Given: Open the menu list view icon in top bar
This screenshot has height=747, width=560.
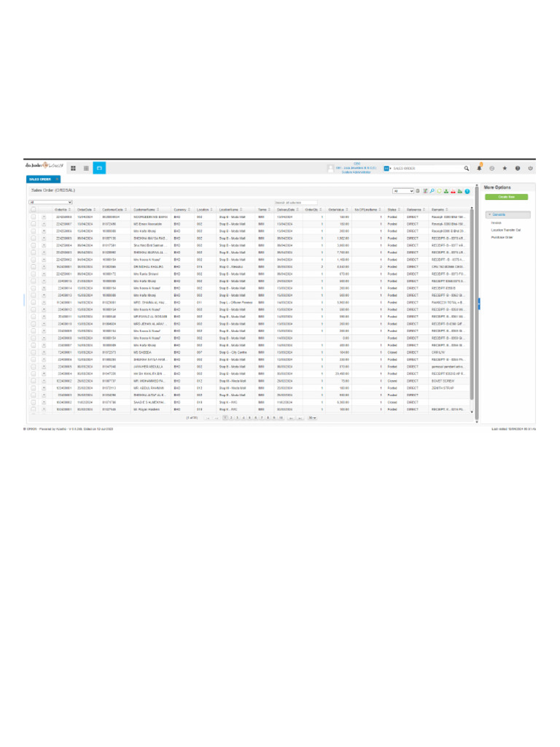Looking at the screenshot, I should click(86, 169).
